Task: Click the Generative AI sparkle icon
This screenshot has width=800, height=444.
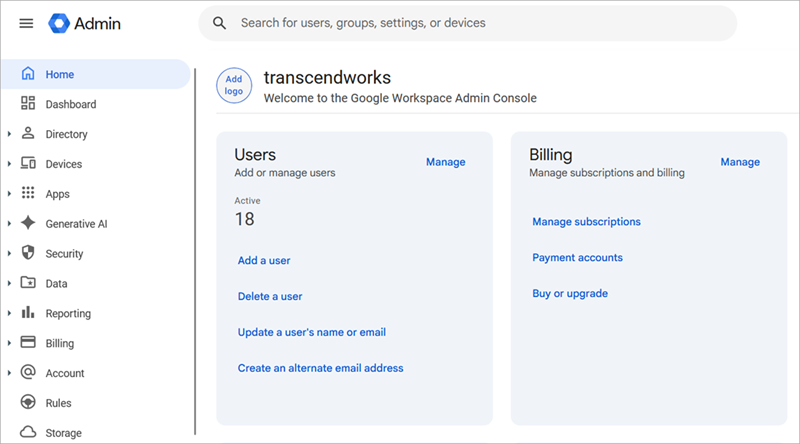Action: click(28, 223)
